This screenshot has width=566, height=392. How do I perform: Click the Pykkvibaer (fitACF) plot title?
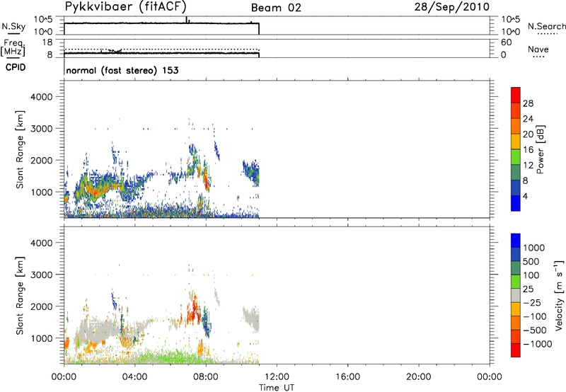click(126, 7)
